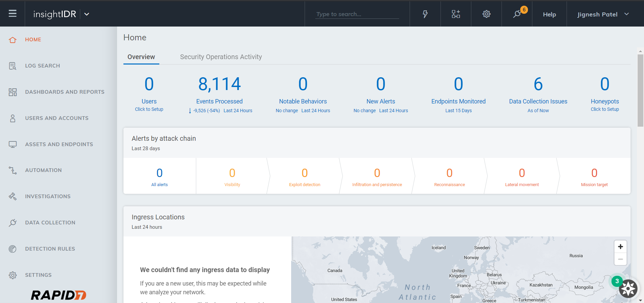Open the app switcher grid icon
The width and height of the screenshot is (644, 303).
point(455,14)
